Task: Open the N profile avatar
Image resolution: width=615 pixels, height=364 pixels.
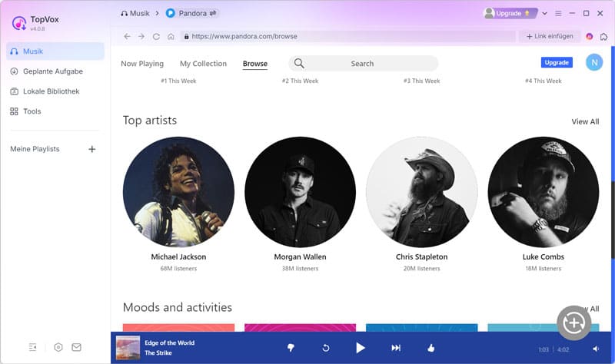Action: (594, 62)
